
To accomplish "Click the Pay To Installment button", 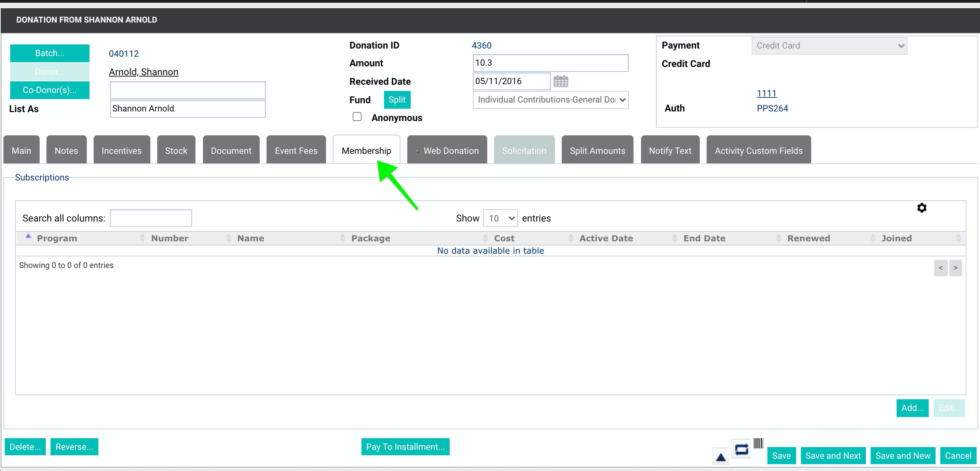I will tap(405, 447).
